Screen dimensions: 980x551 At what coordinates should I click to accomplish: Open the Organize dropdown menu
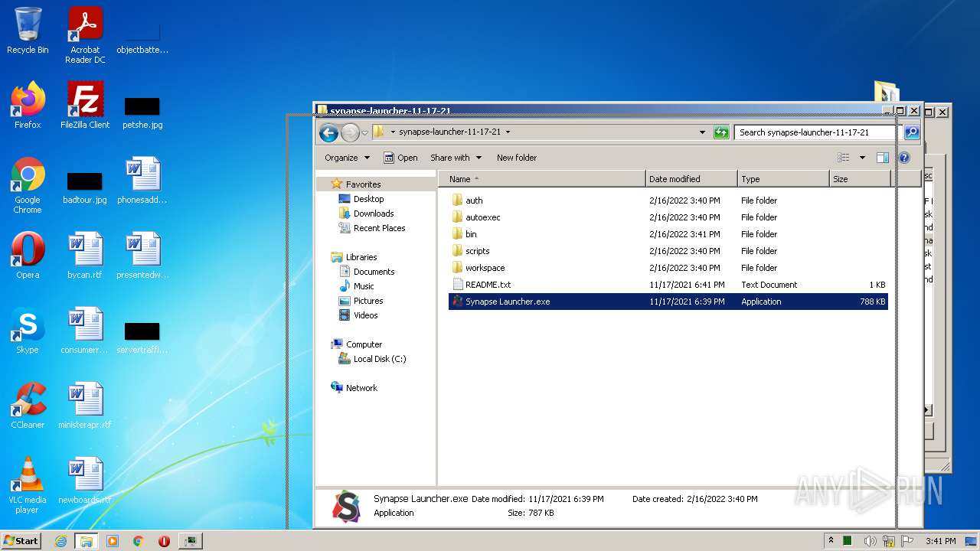pos(347,158)
